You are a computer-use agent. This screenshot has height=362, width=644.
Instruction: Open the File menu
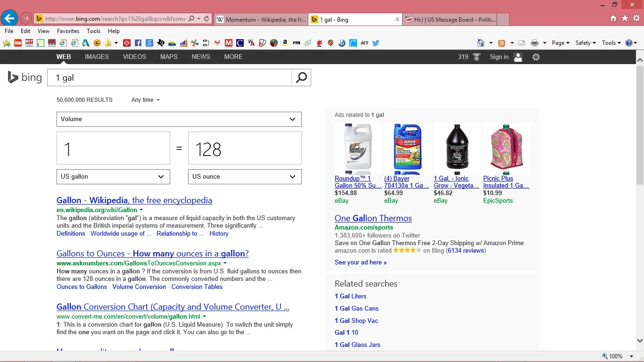point(9,31)
